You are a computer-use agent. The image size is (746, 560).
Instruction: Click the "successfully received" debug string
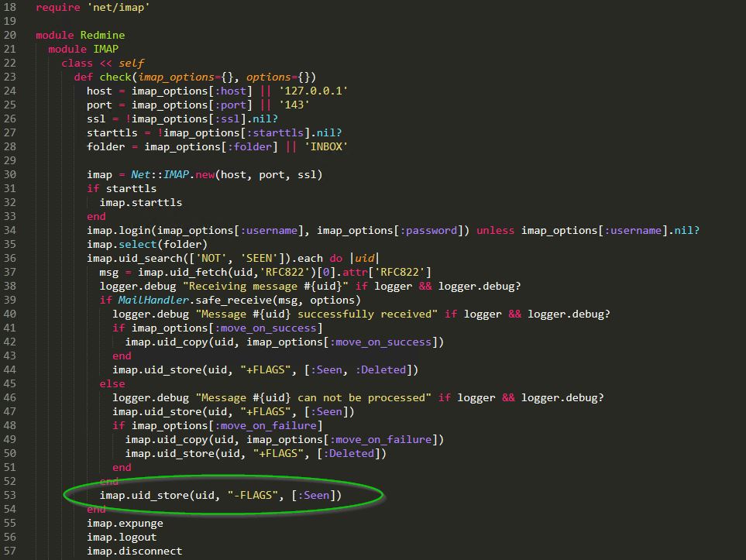pos(317,314)
